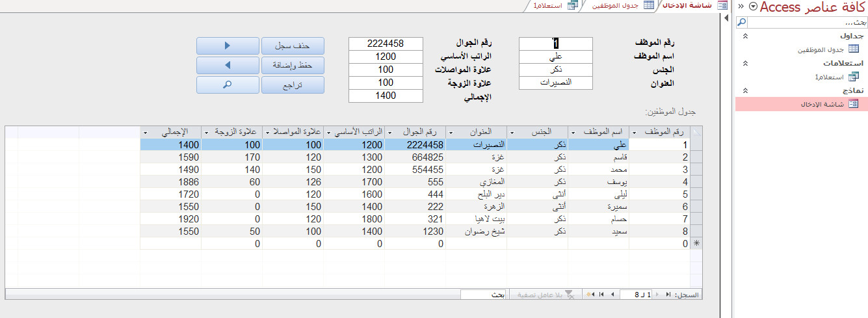
Task: Click the next record arrow button on form
Action: pyautogui.click(x=228, y=46)
